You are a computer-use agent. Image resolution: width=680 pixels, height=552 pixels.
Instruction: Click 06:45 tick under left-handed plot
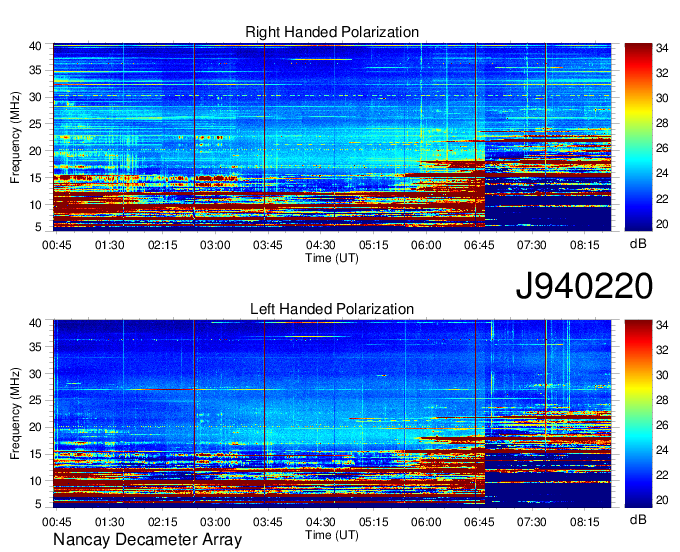point(479,522)
